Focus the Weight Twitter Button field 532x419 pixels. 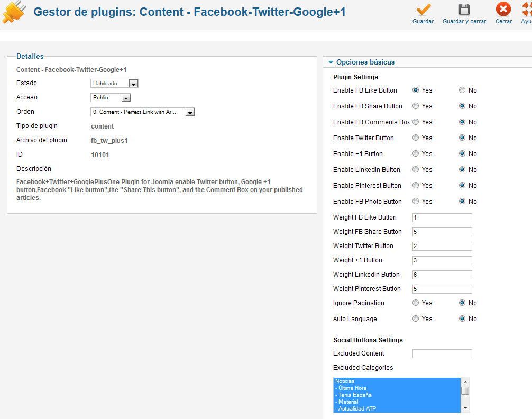click(x=442, y=246)
